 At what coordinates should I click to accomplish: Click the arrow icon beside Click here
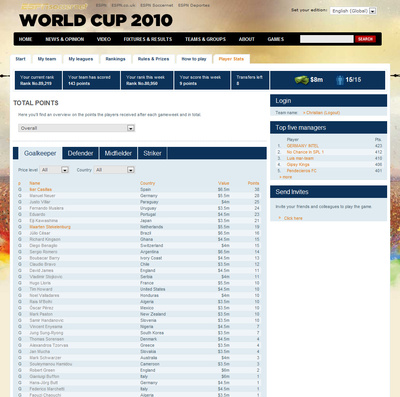[x=280, y=218]
